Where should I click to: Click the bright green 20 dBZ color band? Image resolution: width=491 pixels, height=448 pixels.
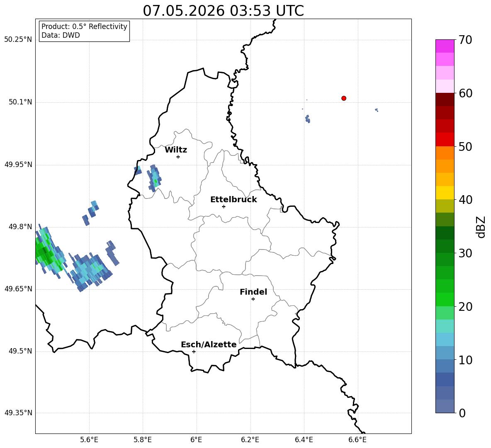pyautogui.click(x=445, y=299)
